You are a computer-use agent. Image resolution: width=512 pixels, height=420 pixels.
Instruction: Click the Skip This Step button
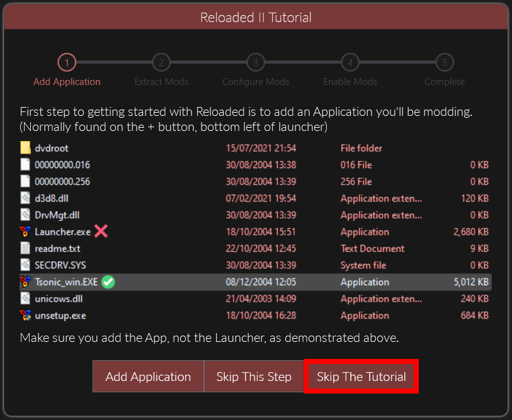click(254, 376)
